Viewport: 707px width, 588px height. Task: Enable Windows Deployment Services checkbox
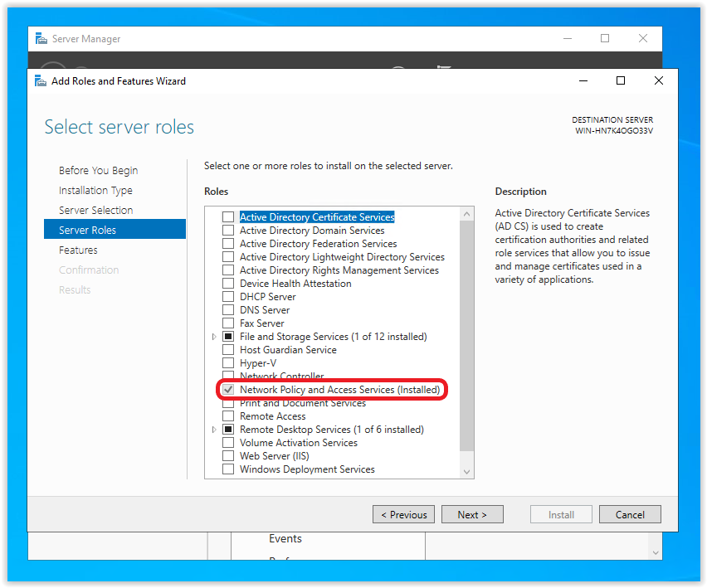tap(228, 469)
